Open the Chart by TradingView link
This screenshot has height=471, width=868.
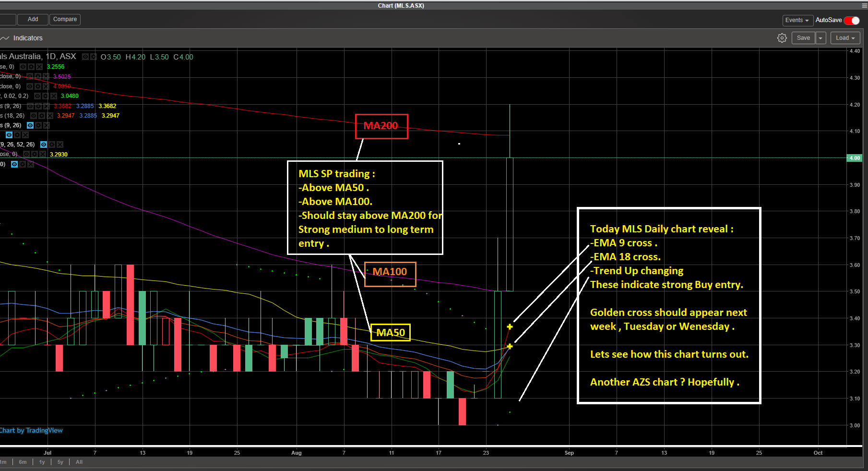[31, 430]
